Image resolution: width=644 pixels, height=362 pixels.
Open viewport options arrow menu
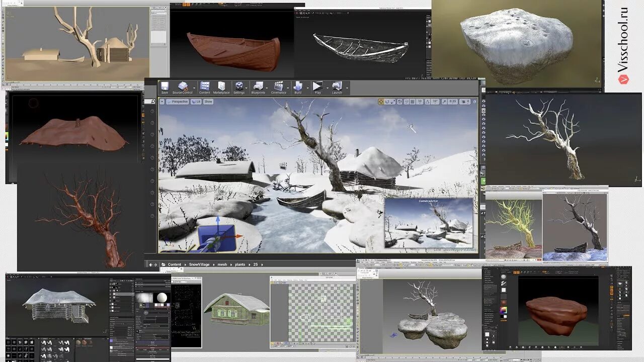(x=162, y=102)
